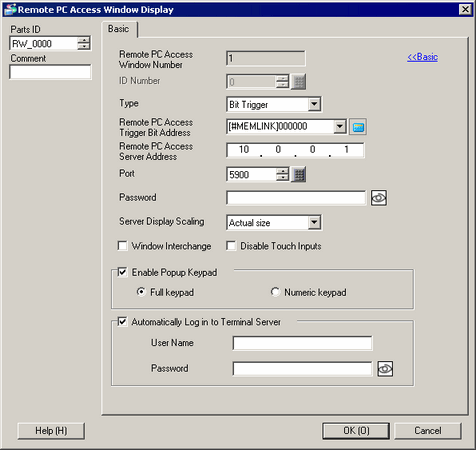
Task: Open the trigger bit address selector icon
Action: tap(358, 127)
